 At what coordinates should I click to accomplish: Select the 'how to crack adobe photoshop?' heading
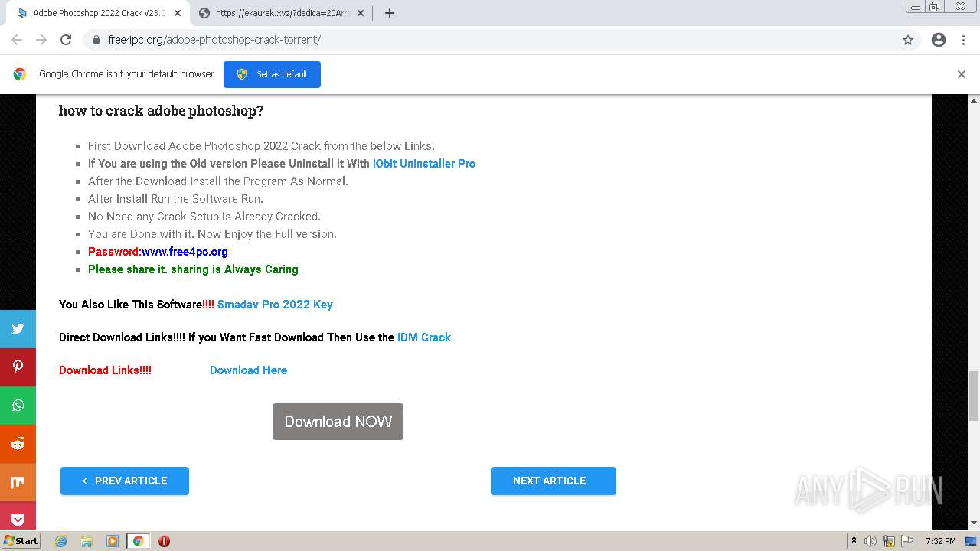(161, 111)
